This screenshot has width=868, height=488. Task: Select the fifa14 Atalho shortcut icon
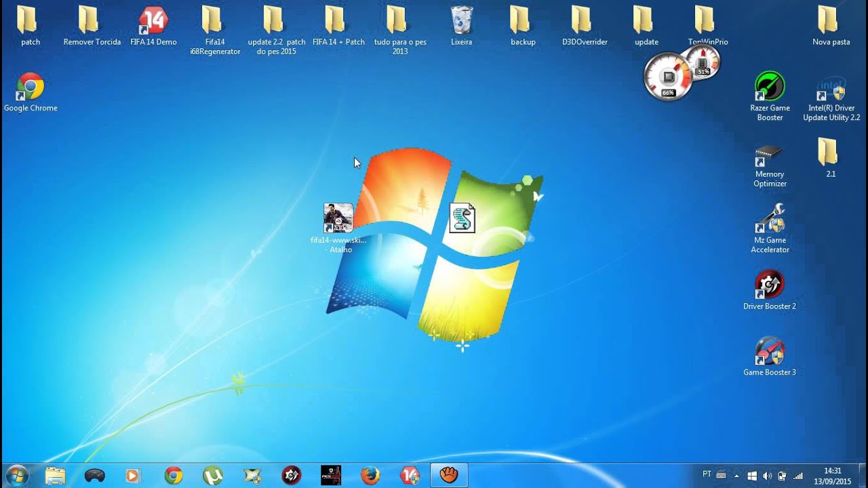tap(338, 228)
